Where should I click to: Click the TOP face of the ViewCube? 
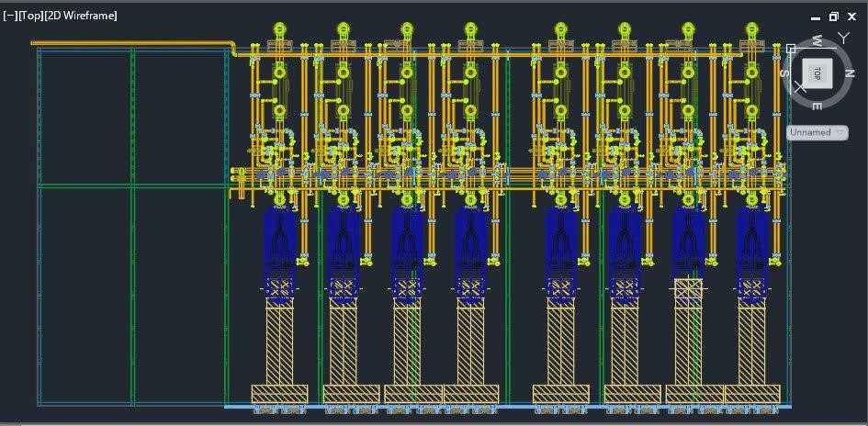pos(817,73)
